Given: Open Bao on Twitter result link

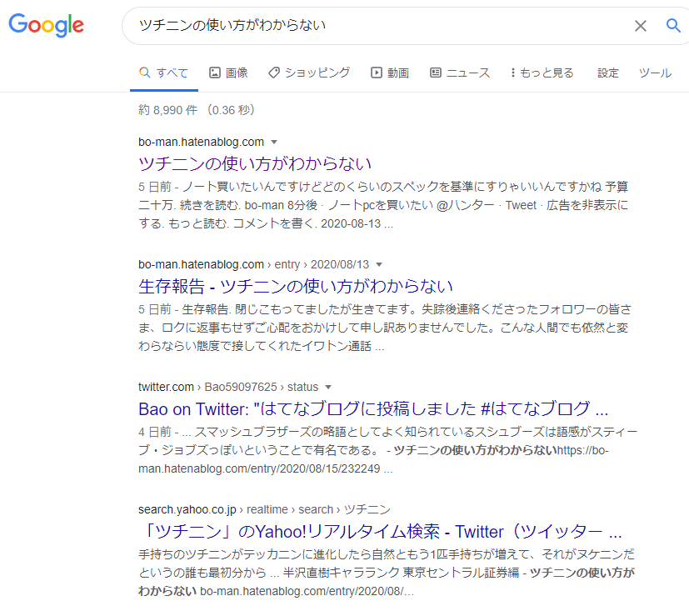Looking at the screenshot, I should click(x=373, y=409).
